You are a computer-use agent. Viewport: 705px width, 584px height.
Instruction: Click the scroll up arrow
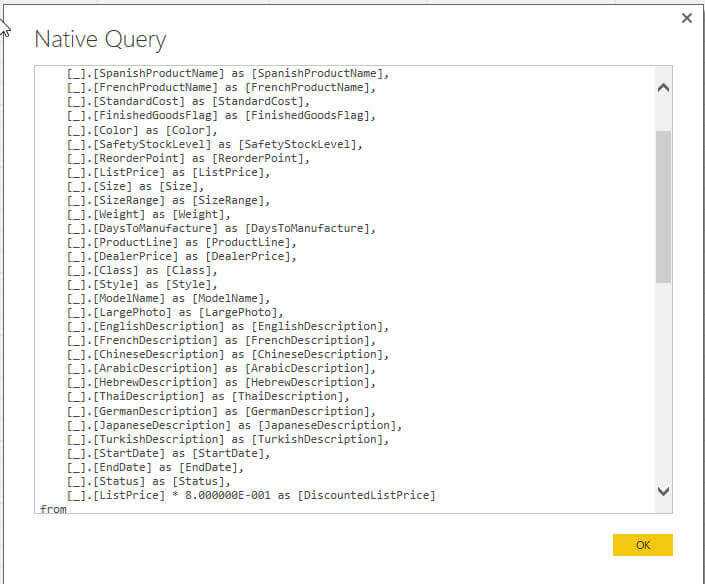(663, 88)
